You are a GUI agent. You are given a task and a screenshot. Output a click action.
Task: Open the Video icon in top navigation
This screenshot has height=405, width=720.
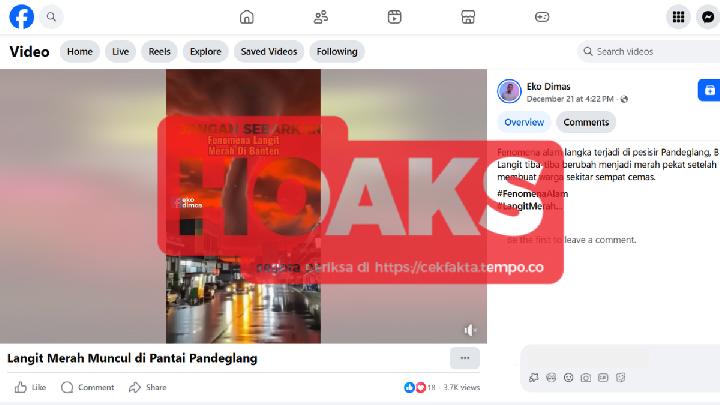(x=394, y=17)
